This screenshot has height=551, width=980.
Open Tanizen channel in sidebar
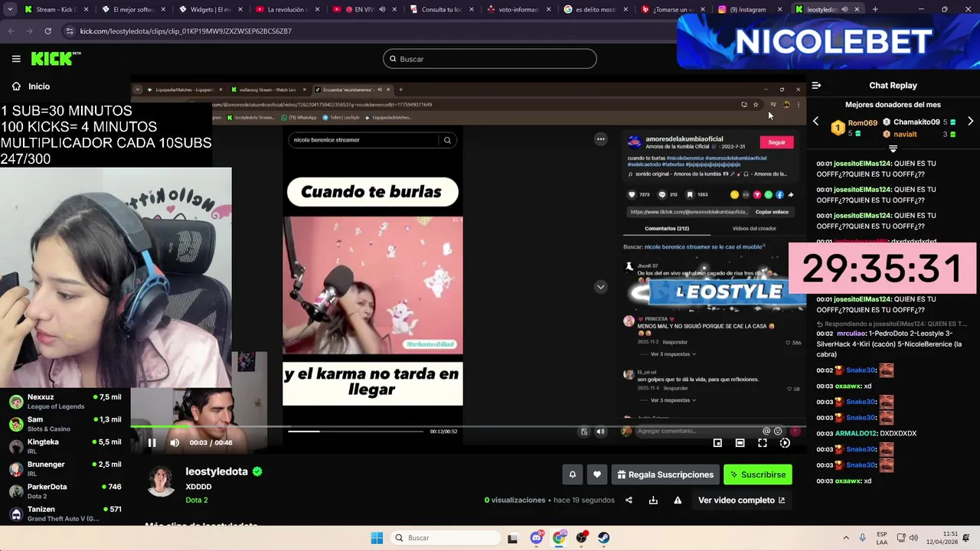point(65,514)
